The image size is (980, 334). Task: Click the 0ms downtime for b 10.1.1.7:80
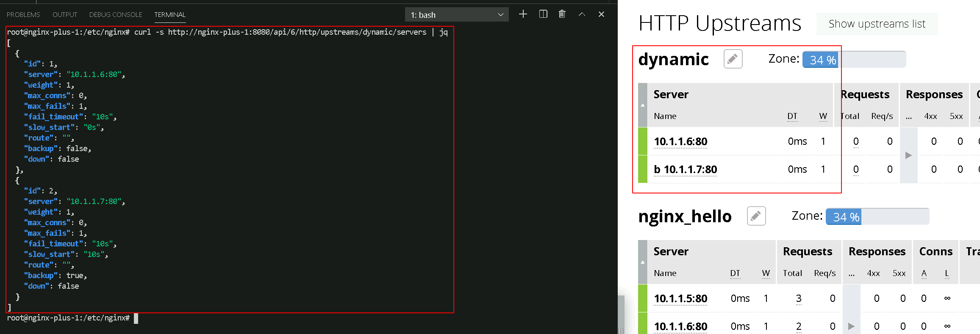[797, 169]
